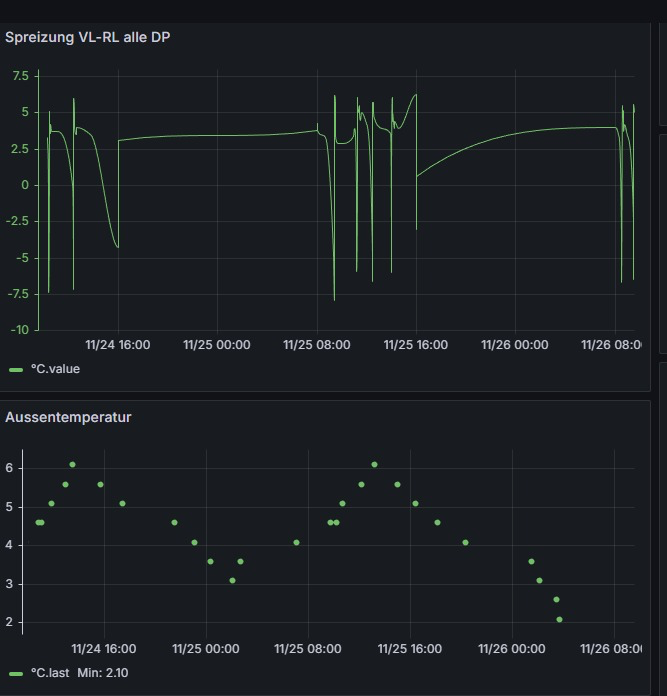Click the first 6.1 peak point before 11/24 16:00
This screenshot has width=667, height=696.
click(72, 465)
